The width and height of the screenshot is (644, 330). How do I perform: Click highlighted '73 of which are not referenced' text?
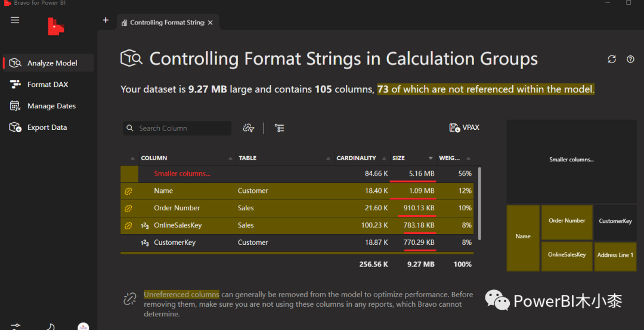click(x=486, y=89)
